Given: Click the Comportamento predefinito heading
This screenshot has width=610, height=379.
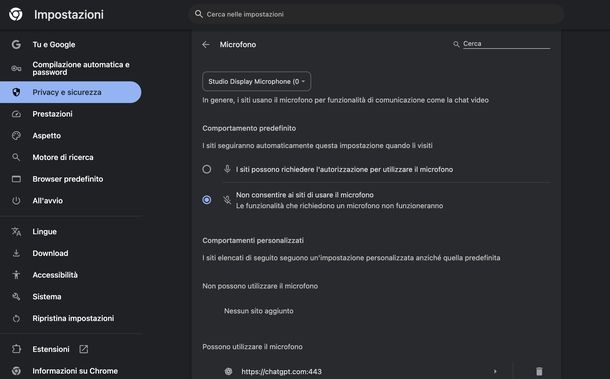Looking at the screenshot, I should pos(249,128).
